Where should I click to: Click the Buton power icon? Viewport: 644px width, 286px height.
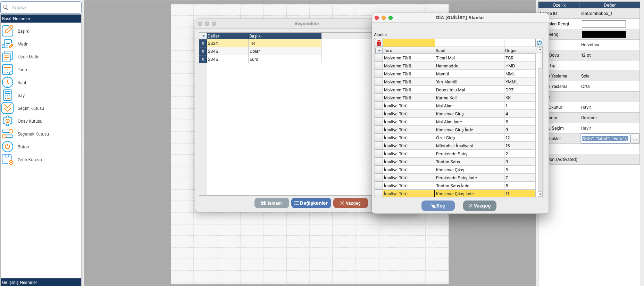point(8,147)
